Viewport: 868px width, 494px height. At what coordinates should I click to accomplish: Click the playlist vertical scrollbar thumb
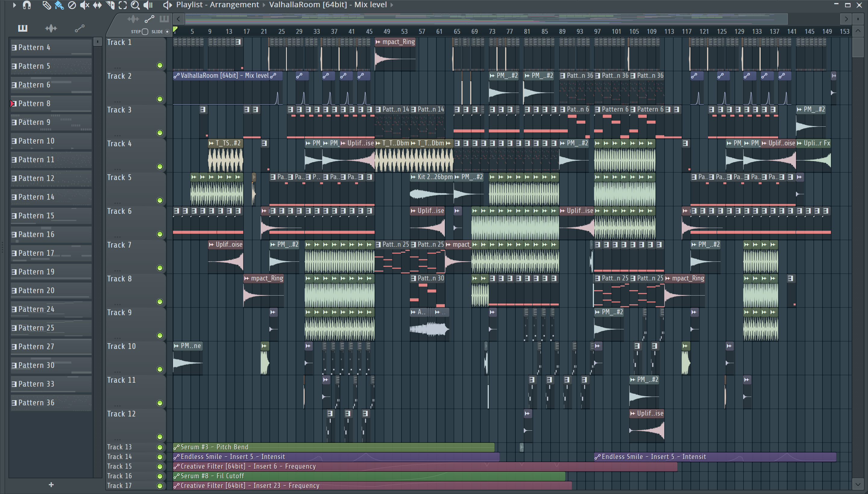click(858, 47)
